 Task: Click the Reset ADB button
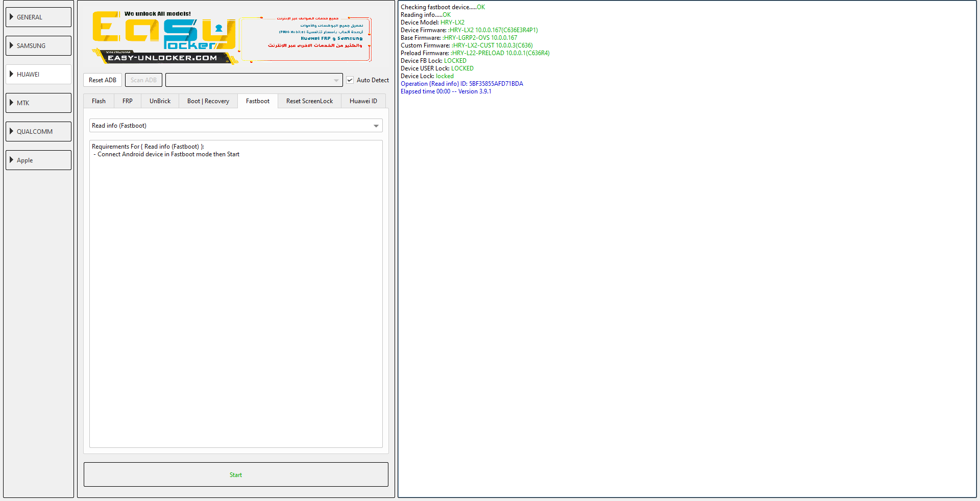pos(103,80)
